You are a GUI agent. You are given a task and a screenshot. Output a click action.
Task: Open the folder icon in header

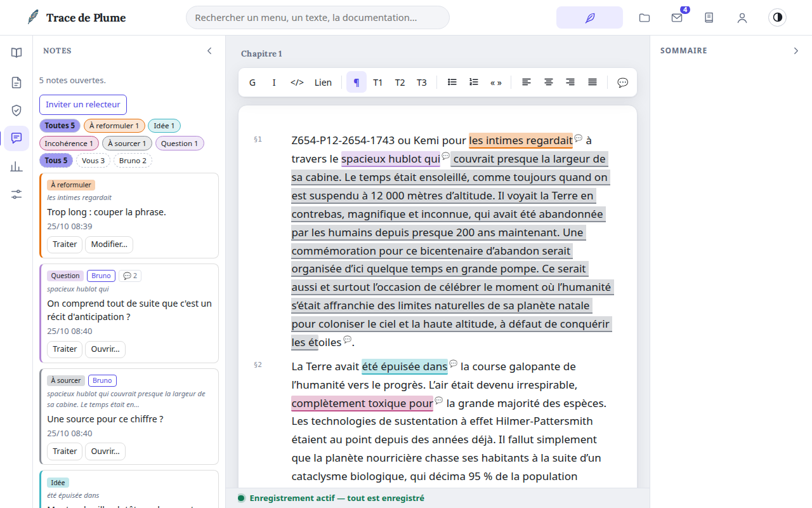645,18
